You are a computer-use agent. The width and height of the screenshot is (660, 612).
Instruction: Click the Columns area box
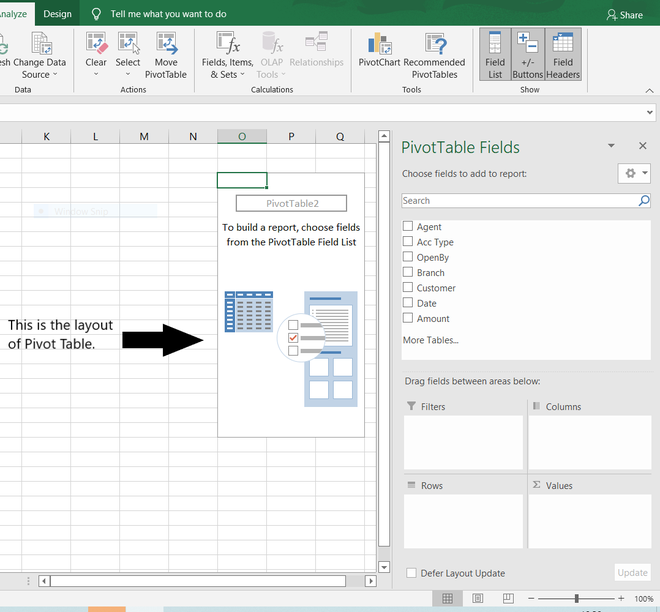(x=590, y=442)
